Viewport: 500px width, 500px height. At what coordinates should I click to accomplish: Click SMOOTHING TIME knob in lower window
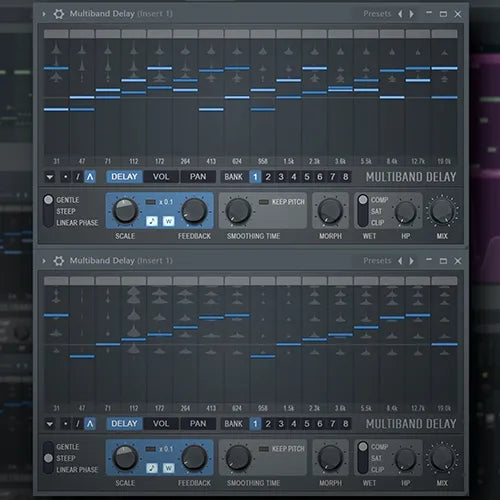pos(238,458)
